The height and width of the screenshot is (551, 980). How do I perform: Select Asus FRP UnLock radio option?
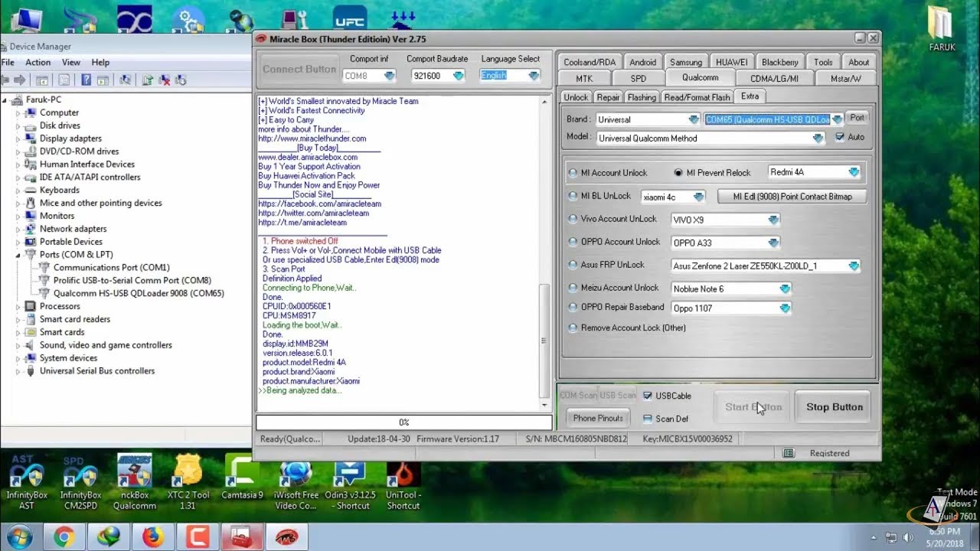[x=573, y=265]
